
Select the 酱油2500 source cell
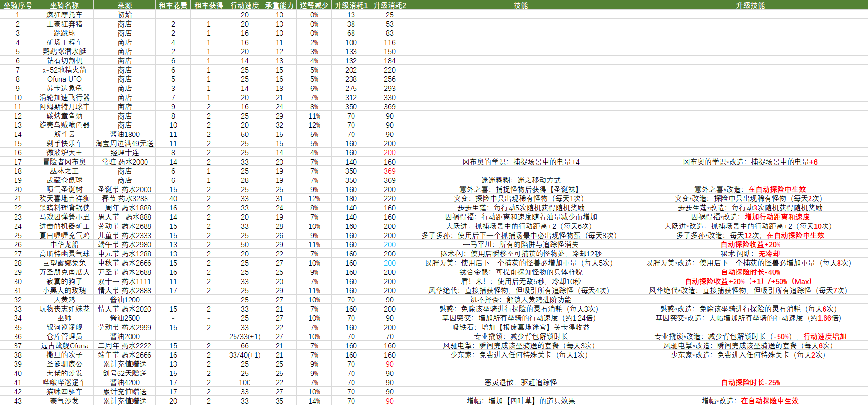coord(125,318)
